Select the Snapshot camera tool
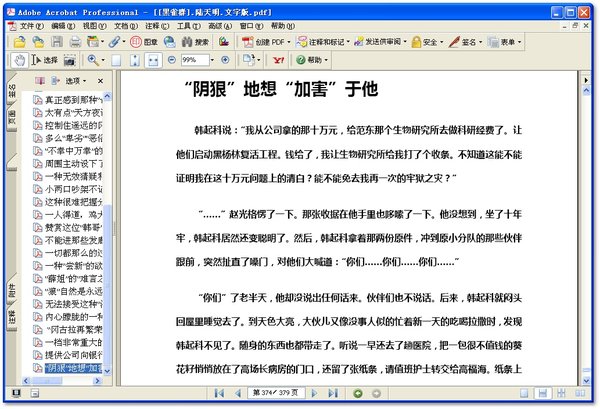Screen dimensions: 600x409 coord(69,60)
